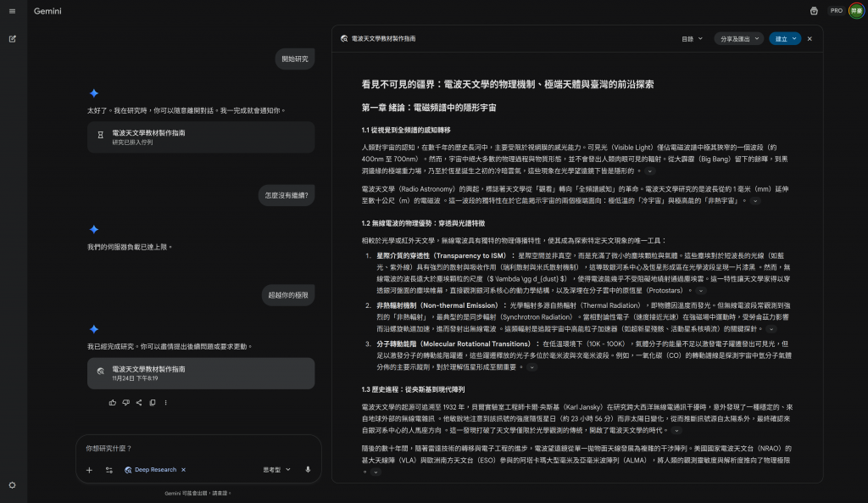Open the account avatar menu
This screenshot has width=868, height=503.
tap(856, 10)
